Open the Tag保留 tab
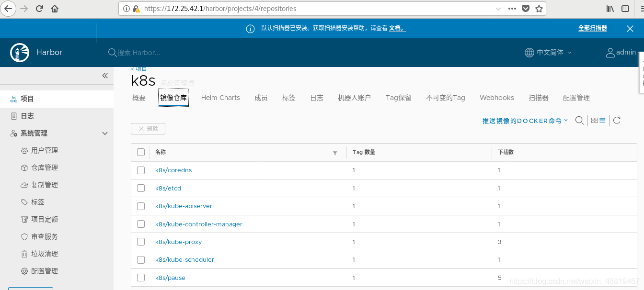The image size is (644, 290). click(x=399, y=98)
